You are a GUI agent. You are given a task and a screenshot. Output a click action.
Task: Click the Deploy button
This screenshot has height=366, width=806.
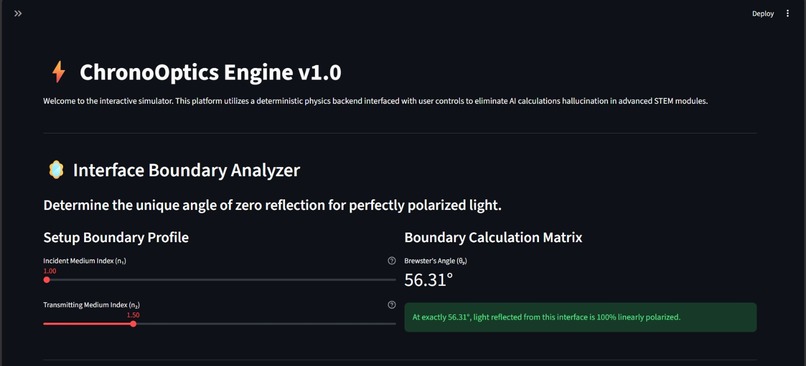[763, 14]
